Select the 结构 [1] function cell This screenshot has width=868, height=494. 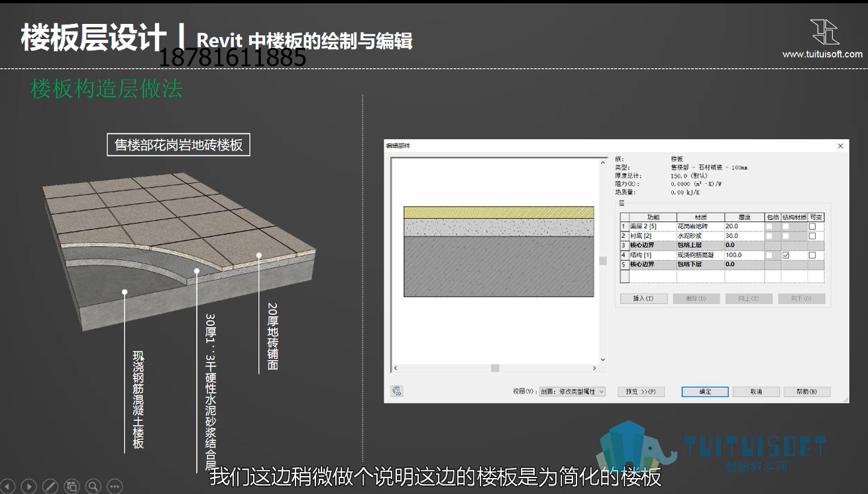(652, 255)
